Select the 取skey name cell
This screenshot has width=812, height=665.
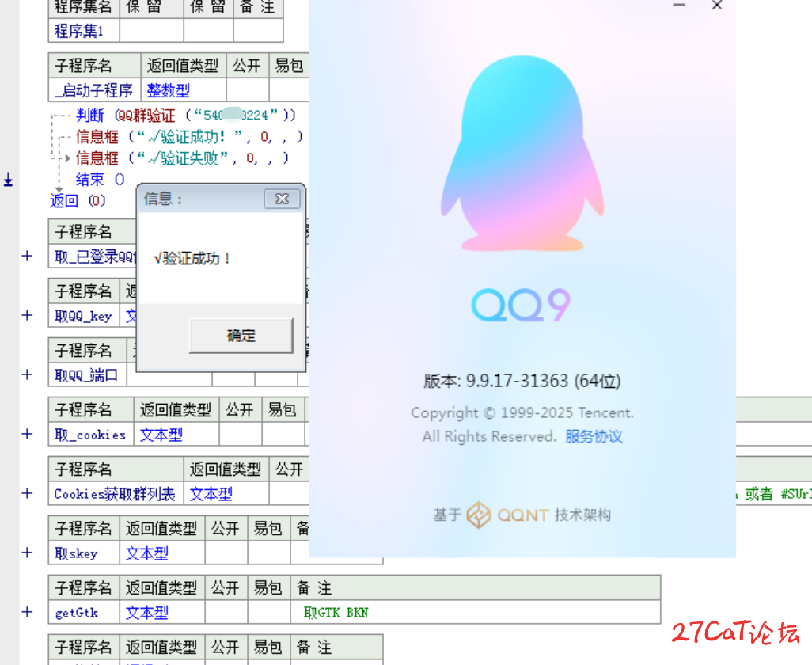pos(84,553)
